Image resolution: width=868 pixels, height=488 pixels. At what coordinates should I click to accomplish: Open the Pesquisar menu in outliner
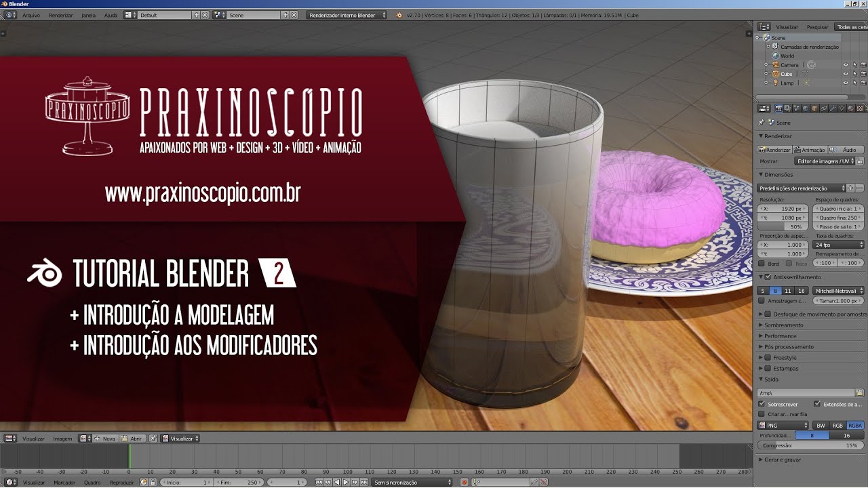click(x=817, y=27)
